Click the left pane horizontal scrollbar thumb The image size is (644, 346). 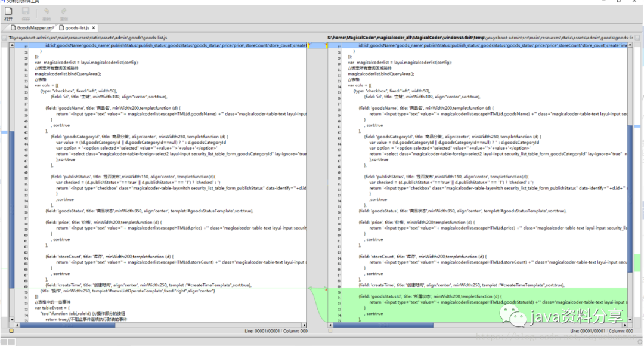pyautogui.click(x=68, y=325)
